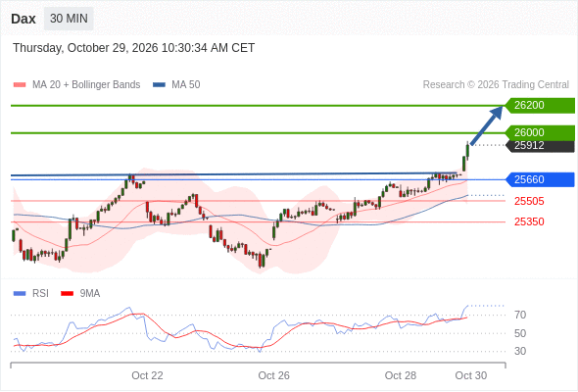Click the RSI 70 axis value
578x392 pixels.
[x=520, y=315]
